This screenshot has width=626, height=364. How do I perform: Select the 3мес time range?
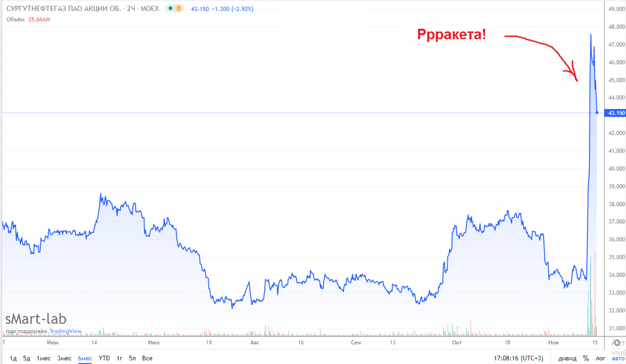point(64,358)
